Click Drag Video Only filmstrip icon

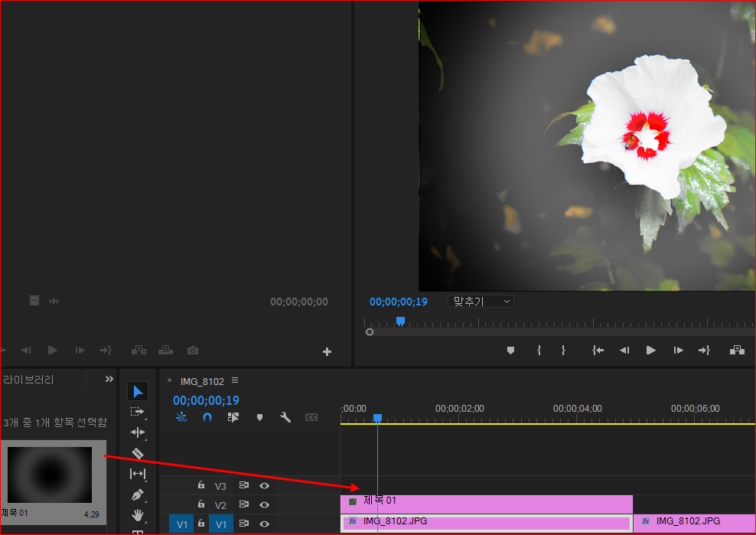click(x=34, y=301)
